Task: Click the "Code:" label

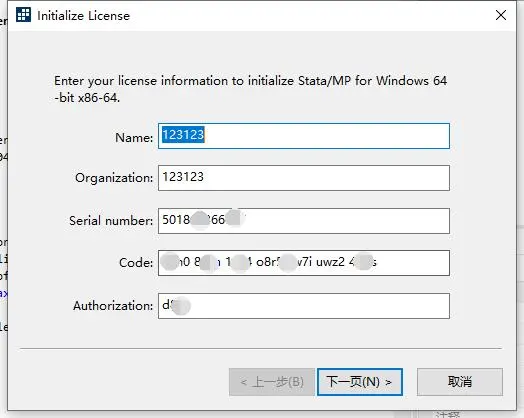Action: [136, 263]
